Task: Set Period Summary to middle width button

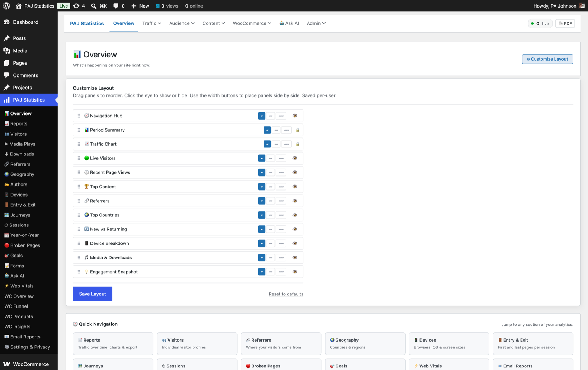Action: (276, 130)
